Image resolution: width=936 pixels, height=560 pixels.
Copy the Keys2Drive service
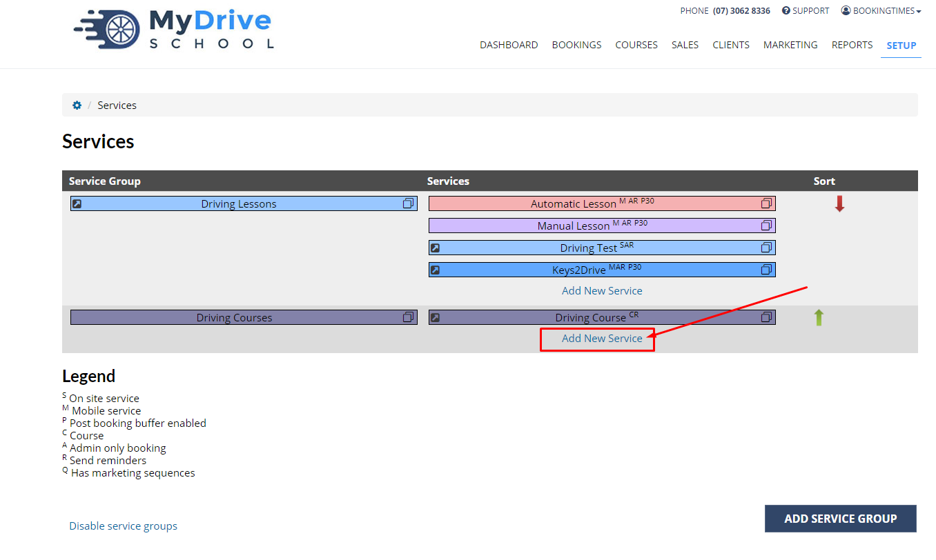pyautogui.click(x=766, y=270)
